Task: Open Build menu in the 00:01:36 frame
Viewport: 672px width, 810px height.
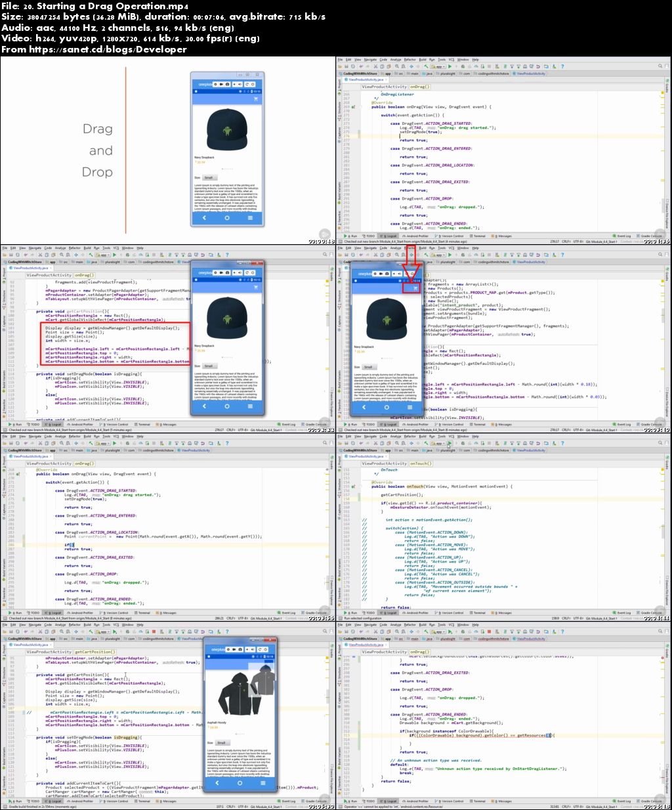Action: click(423, 60)
